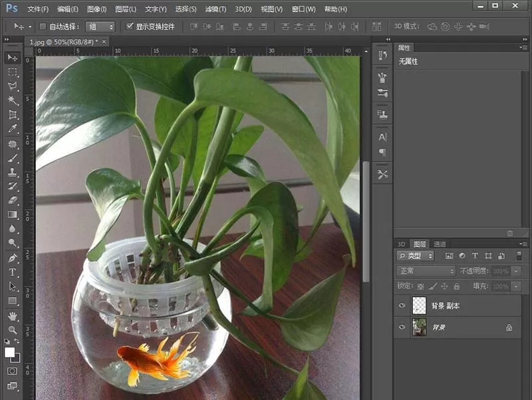Screen dimensions: 532x400
Task: Toggle lock all padlock icon
Action: pos(457,286)
